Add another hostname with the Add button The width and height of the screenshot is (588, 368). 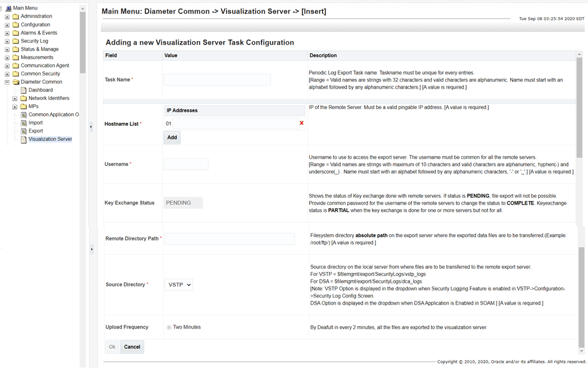[172, 137]
